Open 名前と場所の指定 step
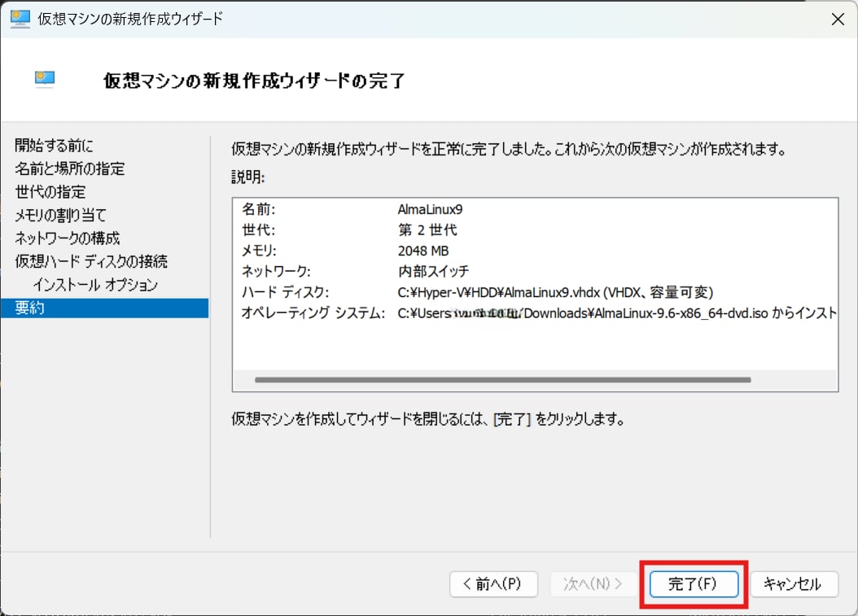858x616 pixels. coord(70,168)
